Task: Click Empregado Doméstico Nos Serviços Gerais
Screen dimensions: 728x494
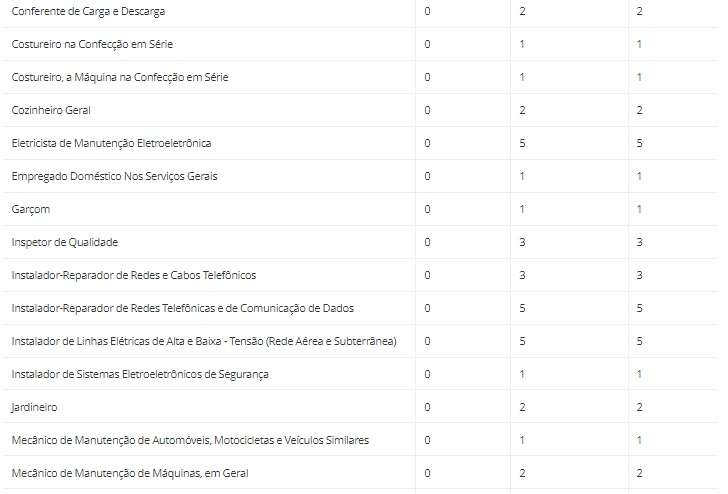Action: (x=114, y=176)
